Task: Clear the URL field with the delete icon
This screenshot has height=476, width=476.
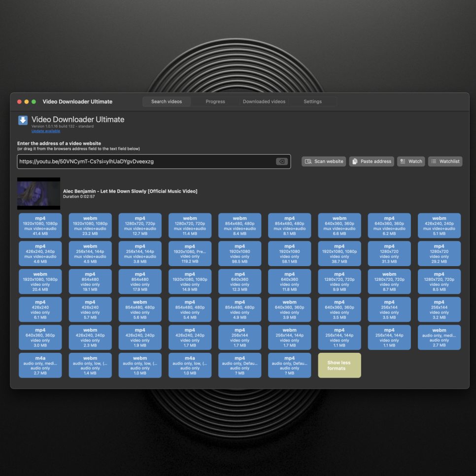Action: [282, 162]
